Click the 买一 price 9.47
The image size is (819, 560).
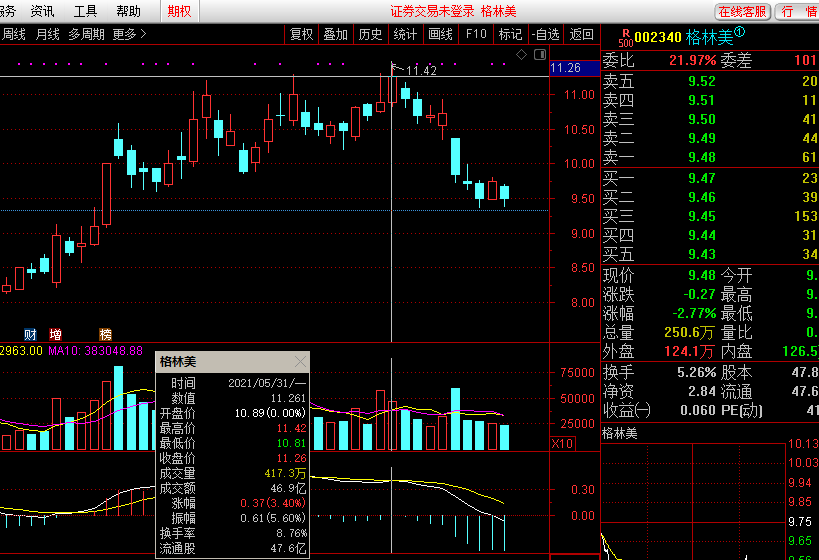click(701, 179)
